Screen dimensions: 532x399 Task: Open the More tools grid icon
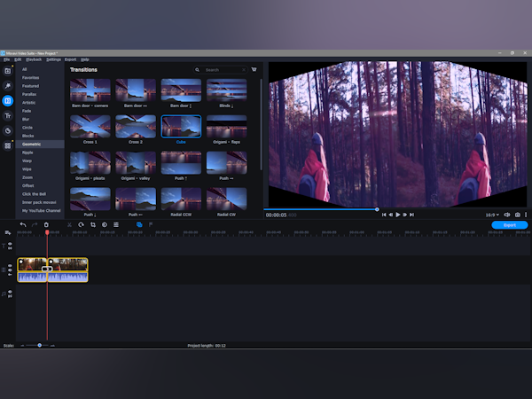(x=7, y=145)
